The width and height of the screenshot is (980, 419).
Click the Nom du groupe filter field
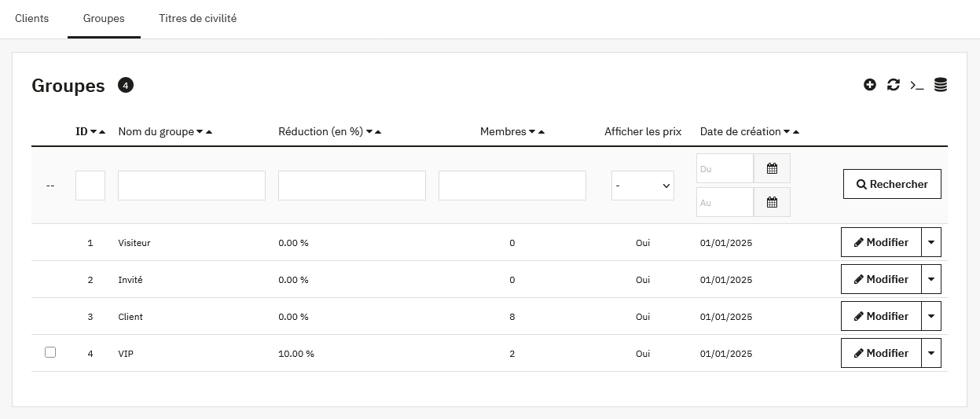(x=192, y=186)
